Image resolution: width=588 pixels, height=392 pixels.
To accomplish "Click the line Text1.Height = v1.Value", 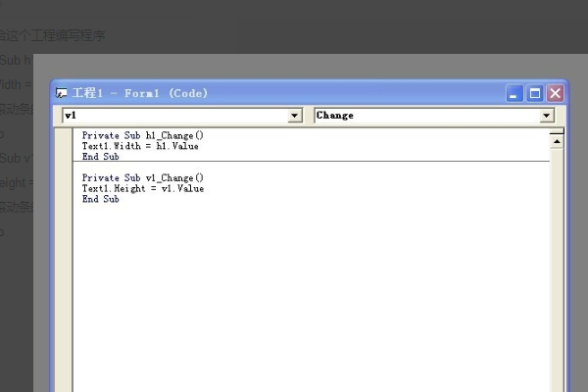I will click(x=143, y=188).
